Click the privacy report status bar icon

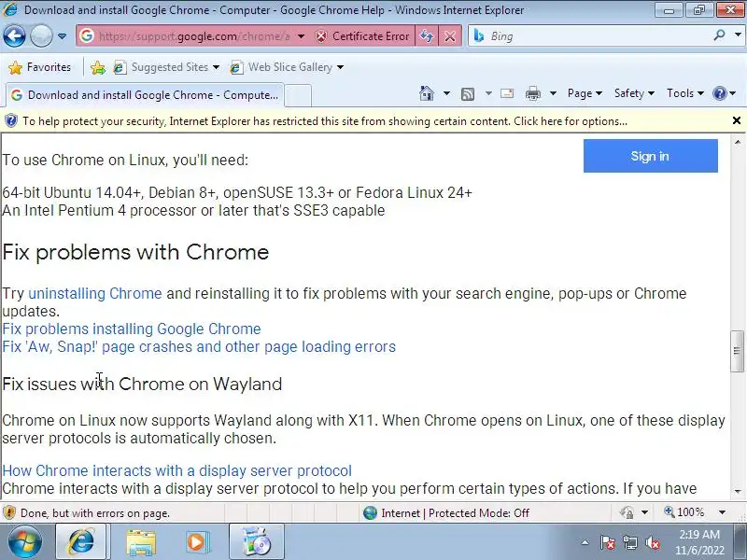[627, 512]
